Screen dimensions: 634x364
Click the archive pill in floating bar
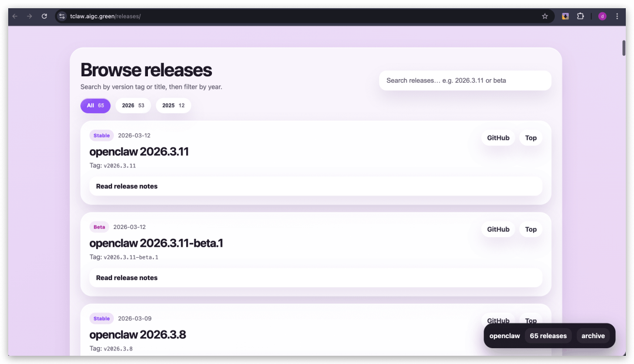(x=593, y=336)
